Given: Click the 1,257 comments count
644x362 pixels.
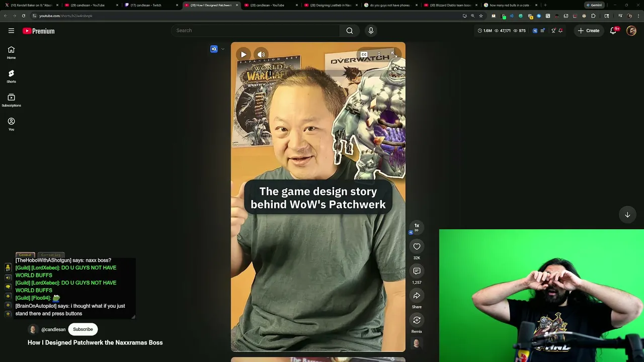Looking at the screenshot, I should click(417, 283).
